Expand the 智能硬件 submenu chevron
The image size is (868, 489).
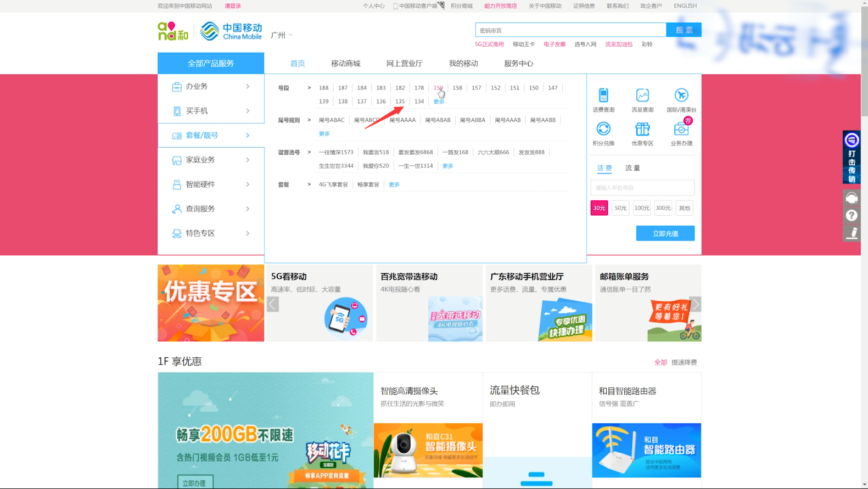tap(248, 184)
